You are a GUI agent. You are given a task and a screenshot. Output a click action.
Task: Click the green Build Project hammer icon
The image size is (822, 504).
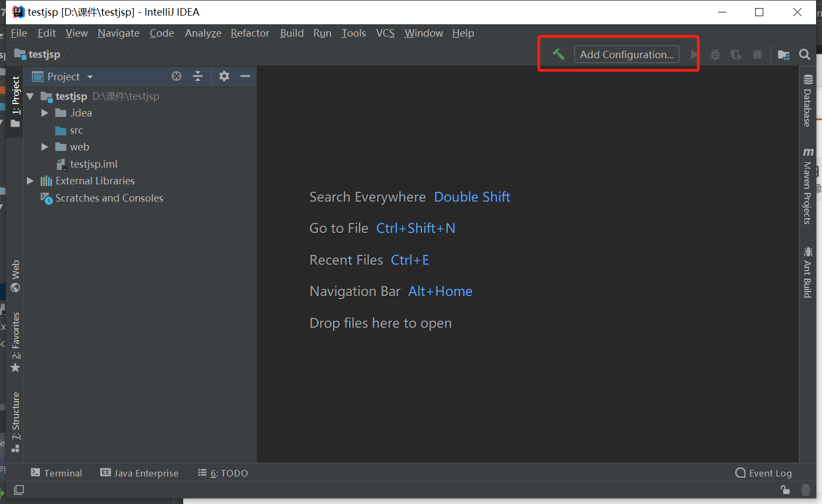[558, 54]
